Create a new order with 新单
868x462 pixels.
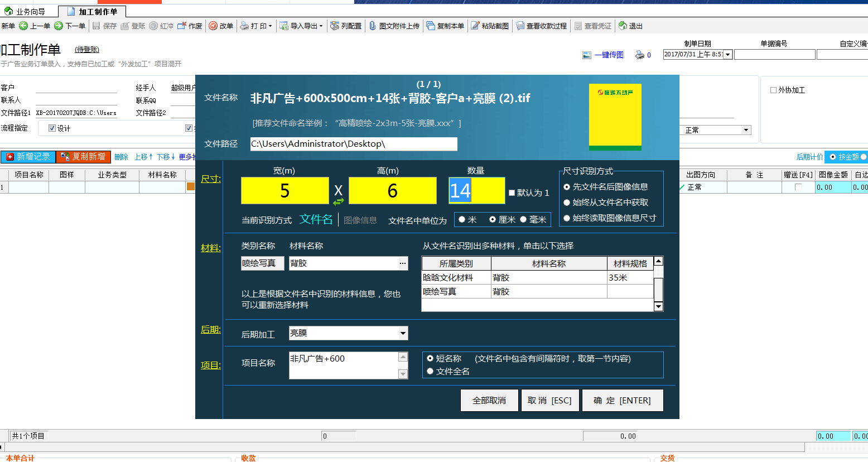coord(8,26)
